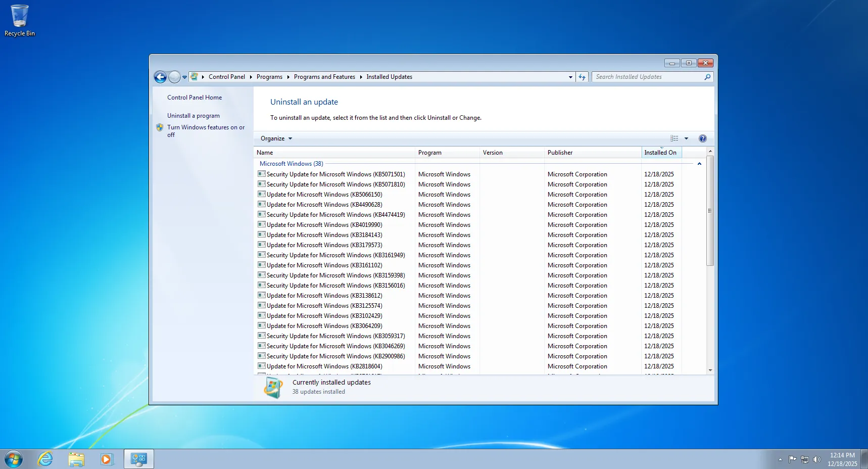Open the help question mark icon
The image size is (868, 469).
(702, 138)
